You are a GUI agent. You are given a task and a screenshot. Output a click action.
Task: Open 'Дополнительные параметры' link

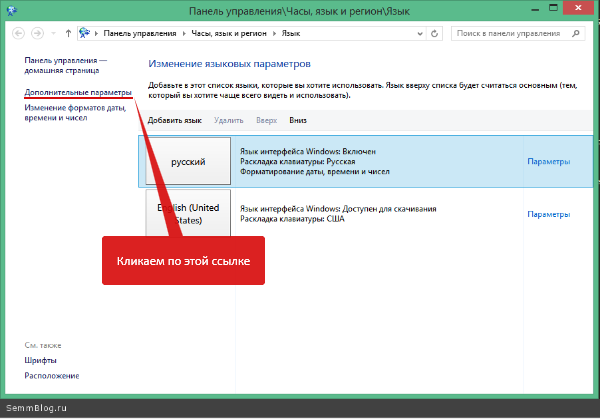coord(78,92)
